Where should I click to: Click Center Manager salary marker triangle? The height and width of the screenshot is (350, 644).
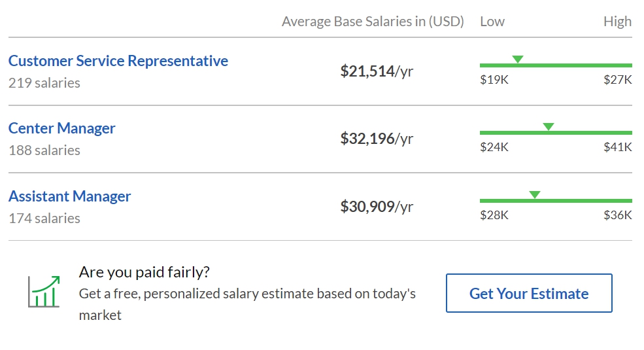549,127
